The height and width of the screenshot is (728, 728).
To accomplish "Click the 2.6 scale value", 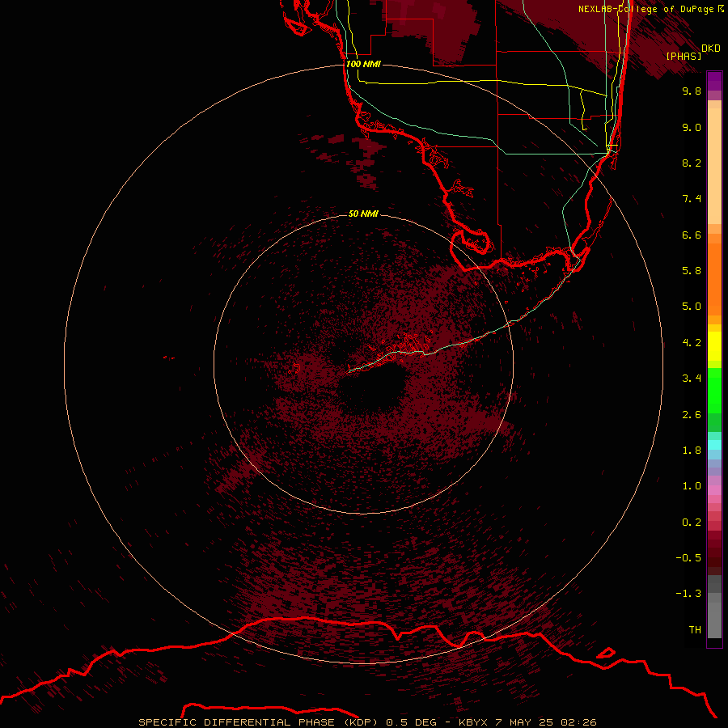I will pos(692,415).
